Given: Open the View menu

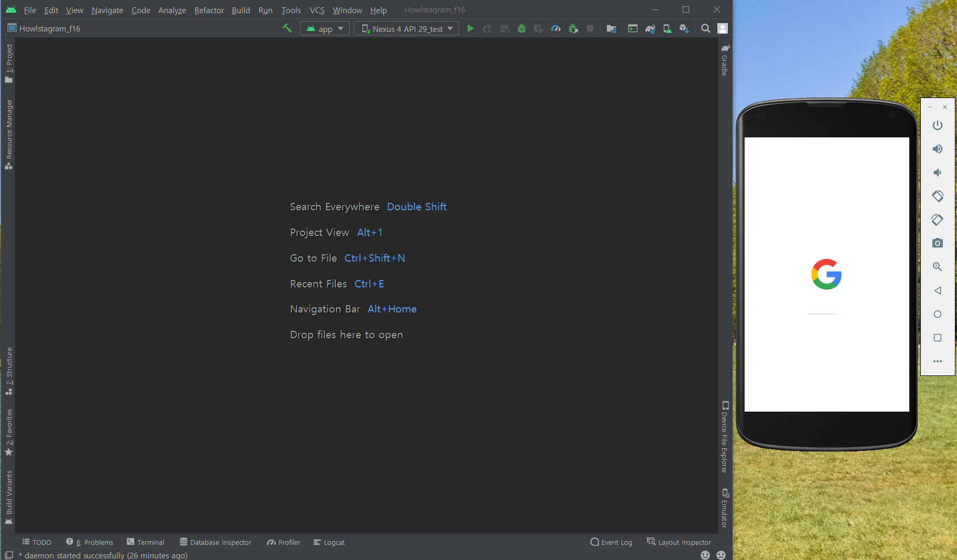Looking at the screenshot, I should [x=74, y=10].
